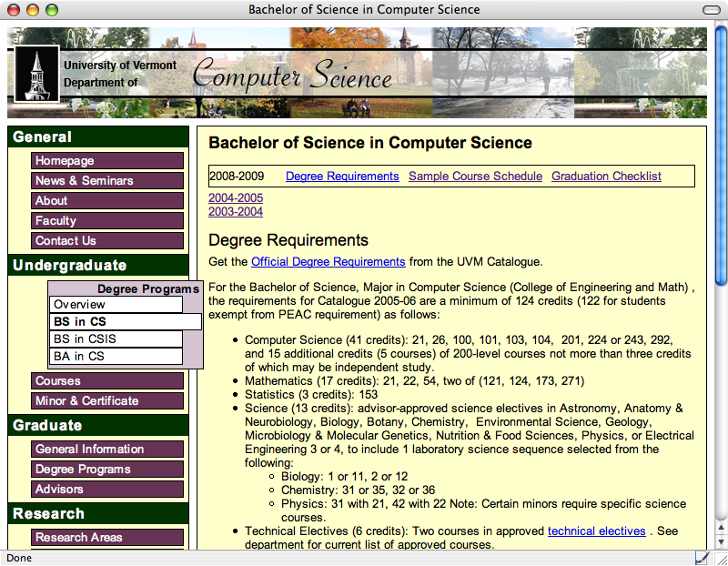Click the scrollbar down arrow
Image resolution: width=728 pixels, height=566 pixels.
click(721, 541)
